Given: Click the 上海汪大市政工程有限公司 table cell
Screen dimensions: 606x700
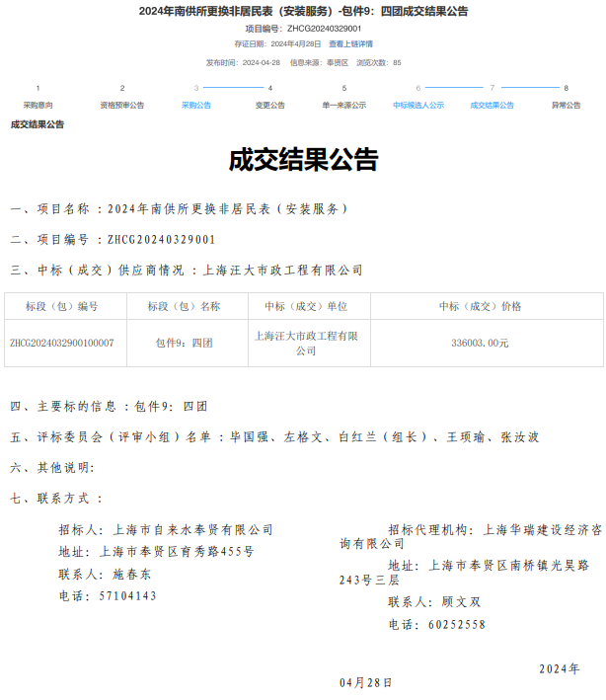Looking at the screenshot, I should pyautogui.click(x=306, y=343).
